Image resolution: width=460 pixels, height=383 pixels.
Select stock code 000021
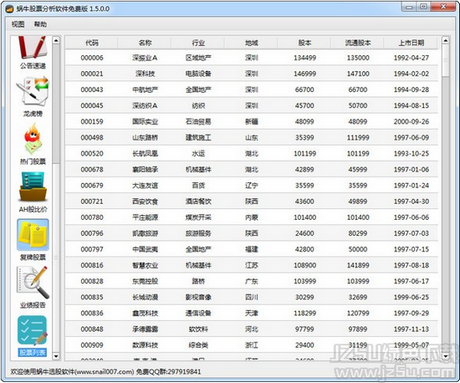click(x=92, y=74)
